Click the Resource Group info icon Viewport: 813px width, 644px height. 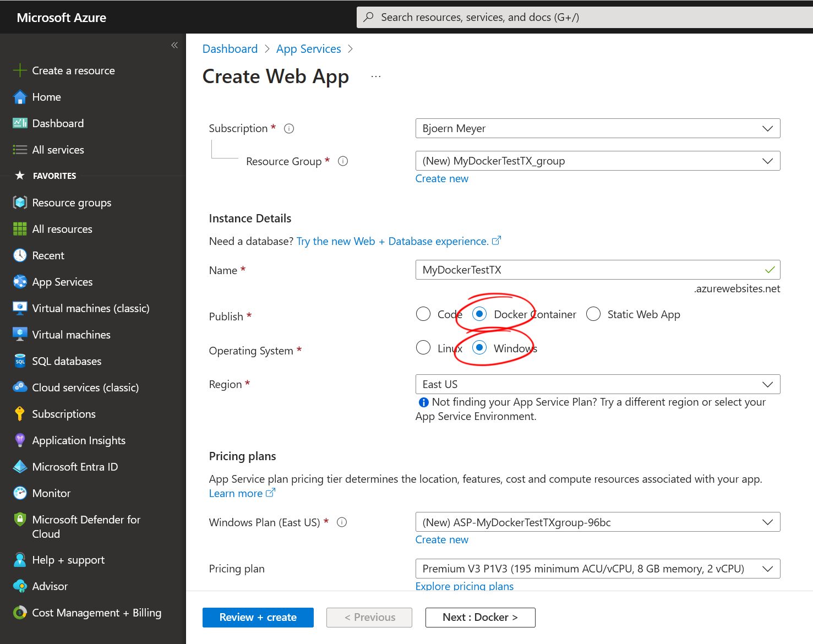click(343, 161)
